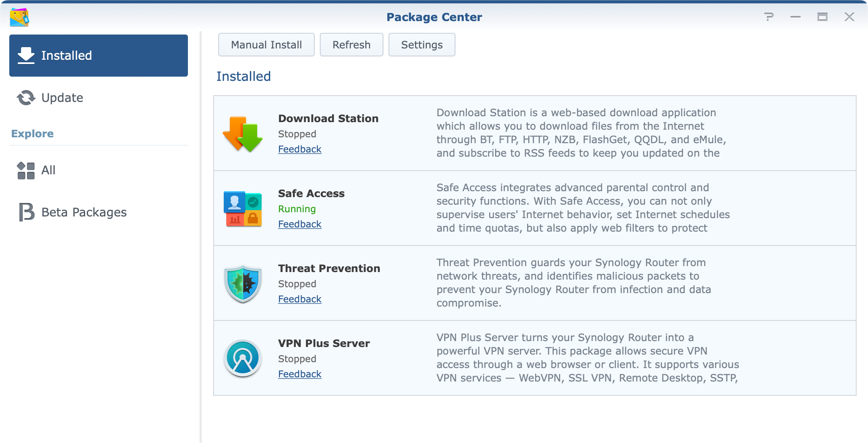Select the Safe Access package title
The width and height of the screenshot is (868, 443).
tap(311, 193)
